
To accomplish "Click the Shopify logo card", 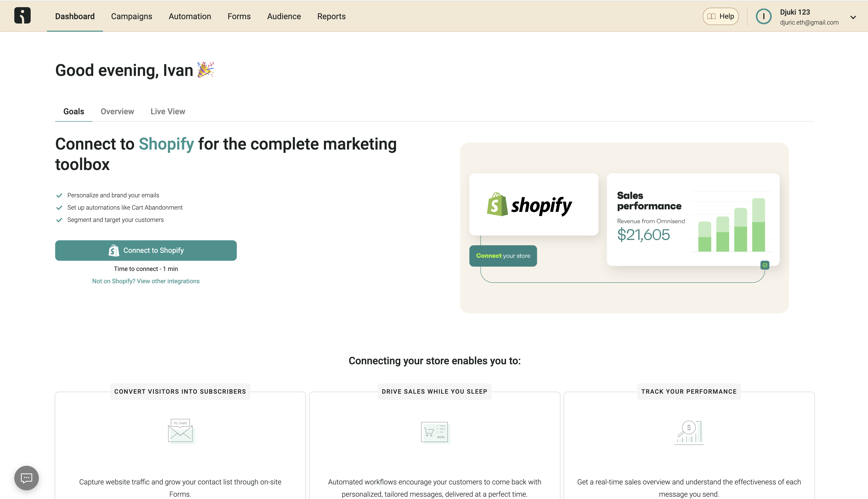I will (x=533, y=205).
